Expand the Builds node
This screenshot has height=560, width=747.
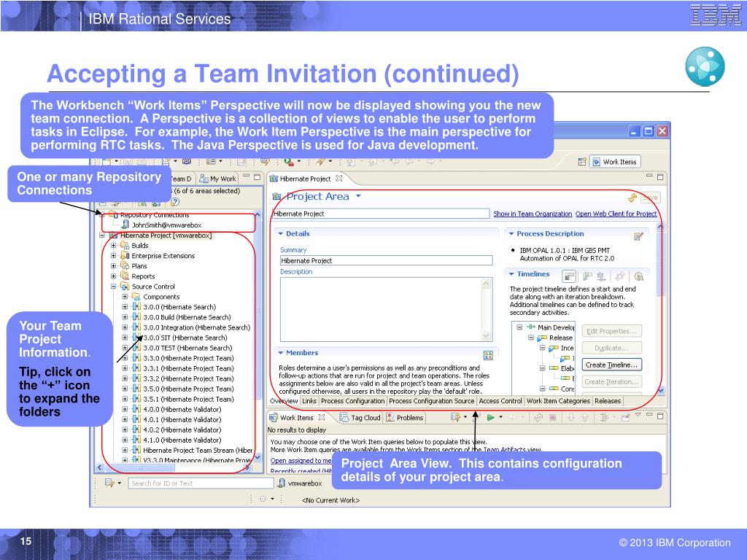pyautogui.click(x=113, y=246)
